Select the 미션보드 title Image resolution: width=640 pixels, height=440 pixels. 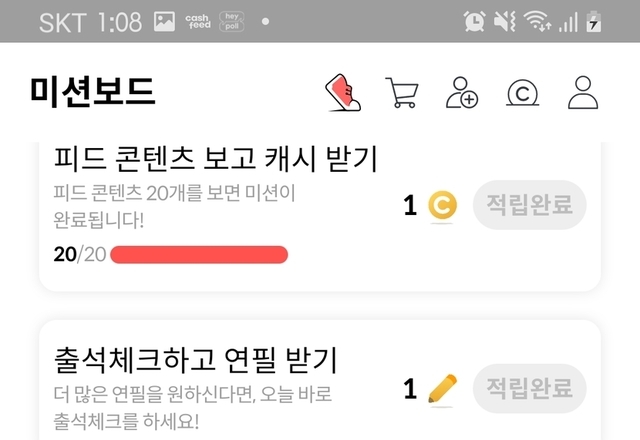coord(93,93)
